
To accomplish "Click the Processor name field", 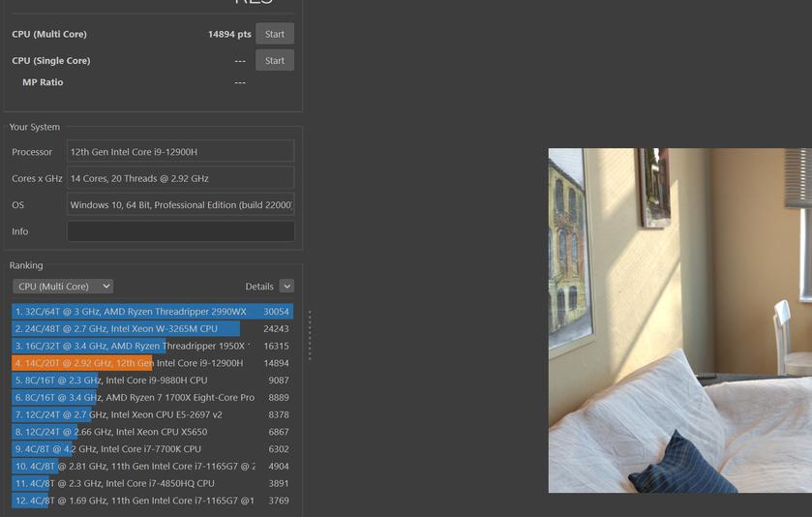I will click(x=180, y=151).
